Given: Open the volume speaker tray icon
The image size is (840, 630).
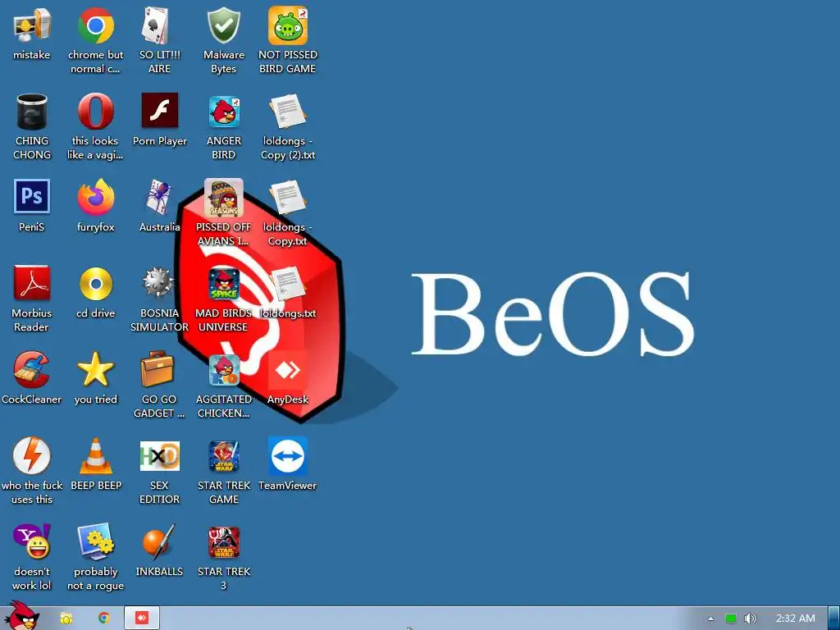Looking at the screenshot, I should coord(751,619).
